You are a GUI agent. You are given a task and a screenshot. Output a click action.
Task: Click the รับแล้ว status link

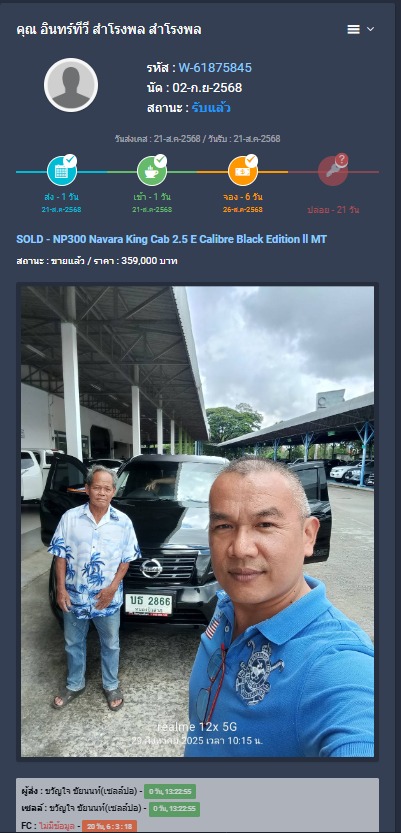point(211,108)
